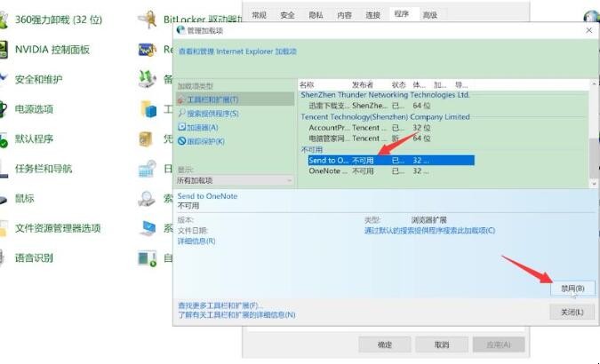This screenshot has width=600, height=364.
Task: Click 取消 in Internet Options dialog
Action: pos(442,344)
